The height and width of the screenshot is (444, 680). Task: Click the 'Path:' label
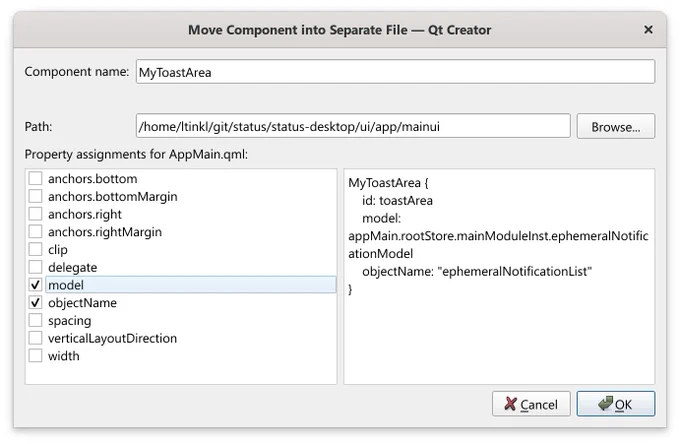coord(38,127)
